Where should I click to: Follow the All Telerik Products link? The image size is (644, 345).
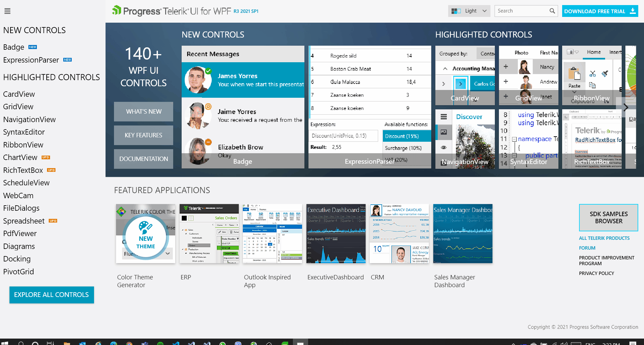tap(604, 238)
